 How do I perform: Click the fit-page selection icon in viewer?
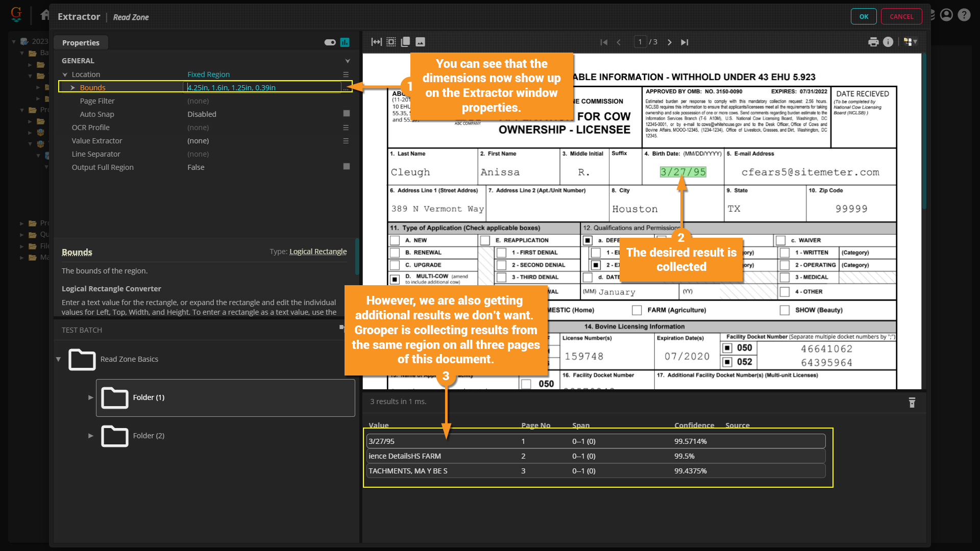[391, 42]
